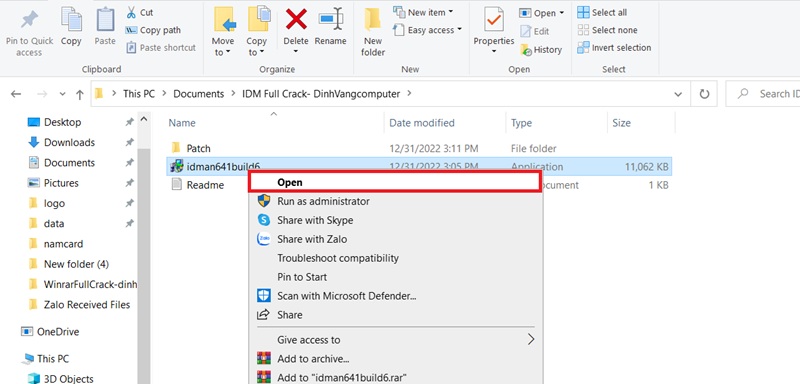Refresh the current folder view
800x384 pixels.
[x=704, y=94]
